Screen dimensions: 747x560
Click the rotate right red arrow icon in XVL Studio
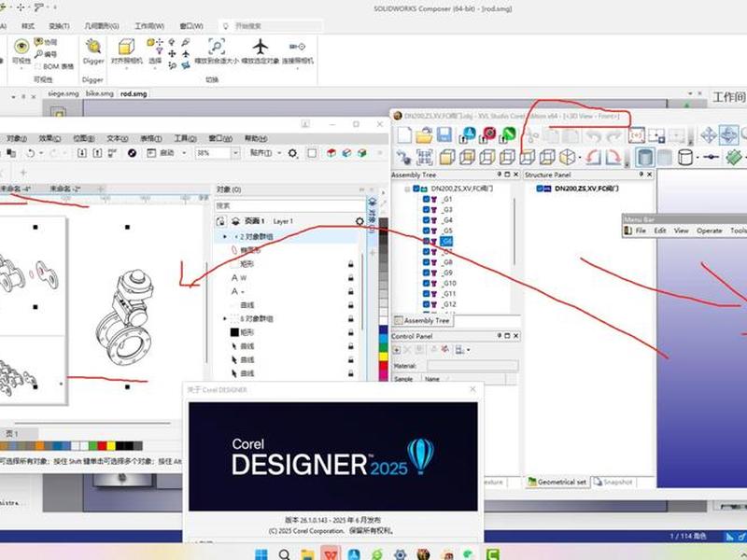pyautogui.click(x=613, y=157)
